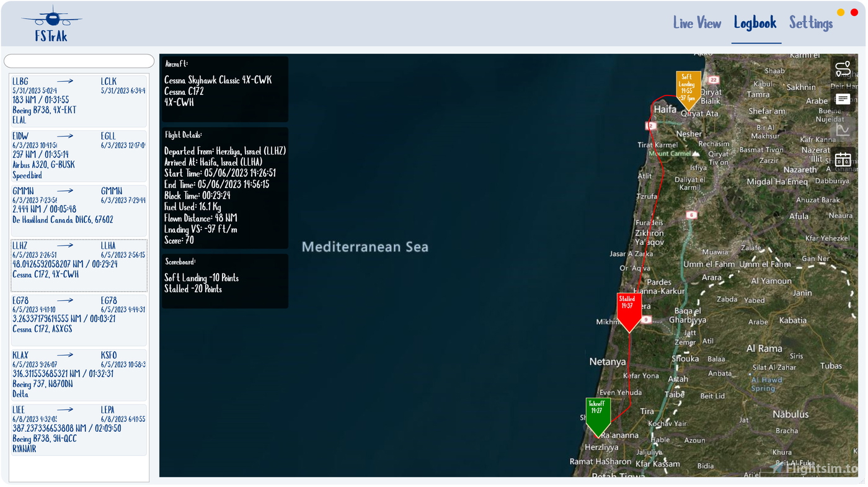The height and width of the screenshot is (487, 868).
Task: Open the Settings tab
Action: tap(811, 22)
